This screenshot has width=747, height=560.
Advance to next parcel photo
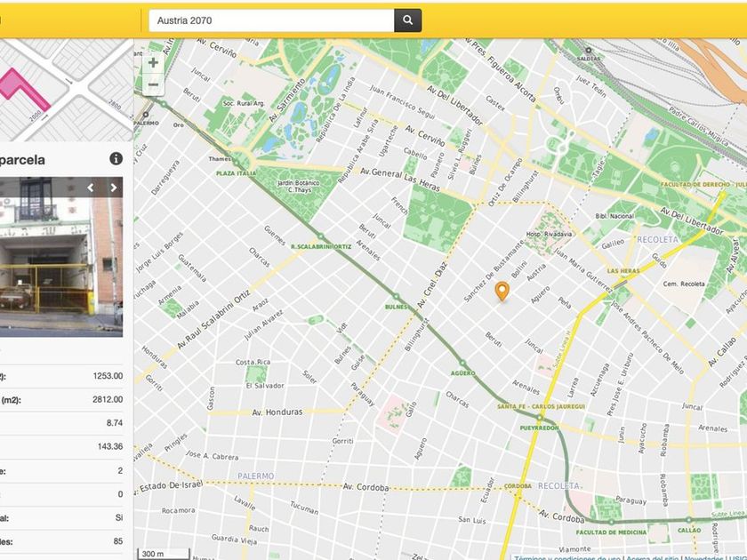[x=113, y=188]
